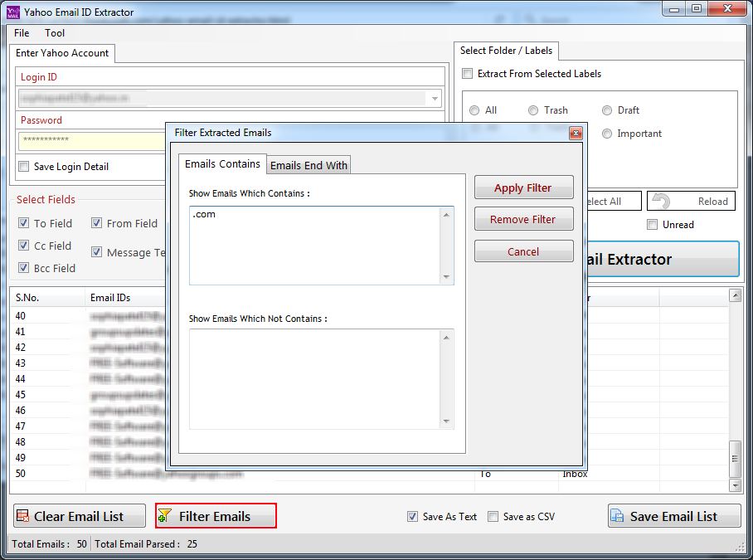Viewport: 753px width, 560px height.
Task: Uncheck the To Field checkbox
Action: tap(23, 223)
